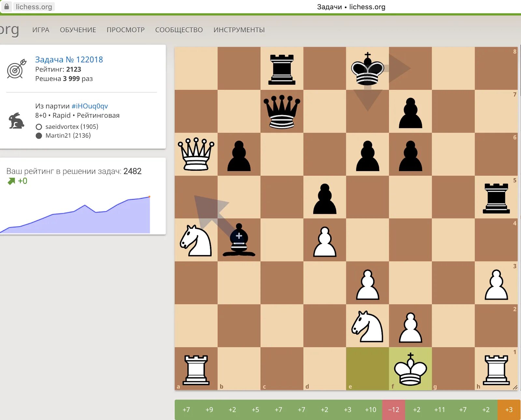Select the white rook on a1
Image resolution: width=521 pixels, height=420 pixels.
[196, 370]
